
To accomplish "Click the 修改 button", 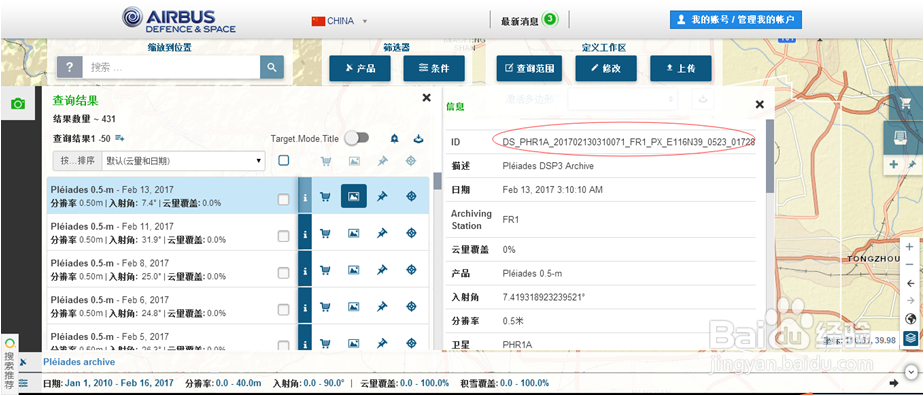I will pyautogui.click(x=606, y=68).
